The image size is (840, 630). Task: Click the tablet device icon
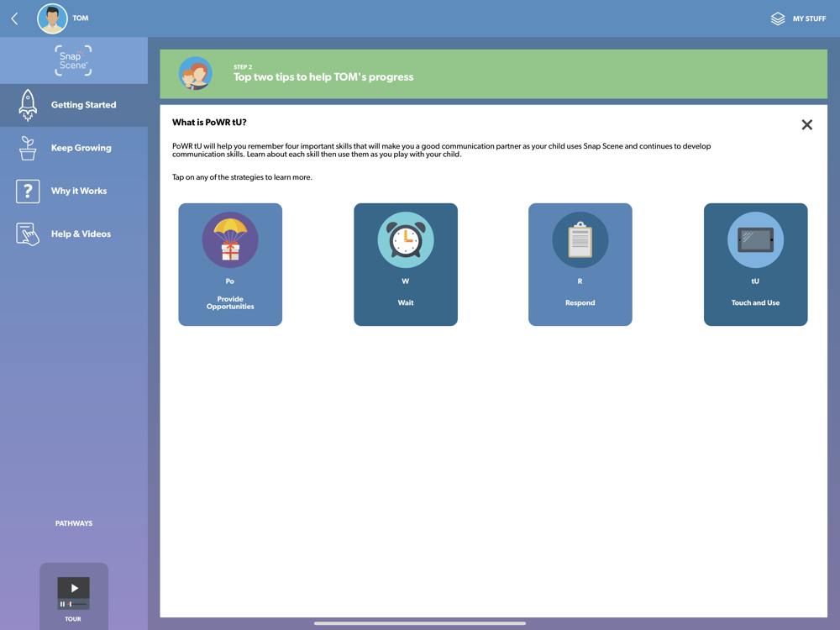point(755,240)
